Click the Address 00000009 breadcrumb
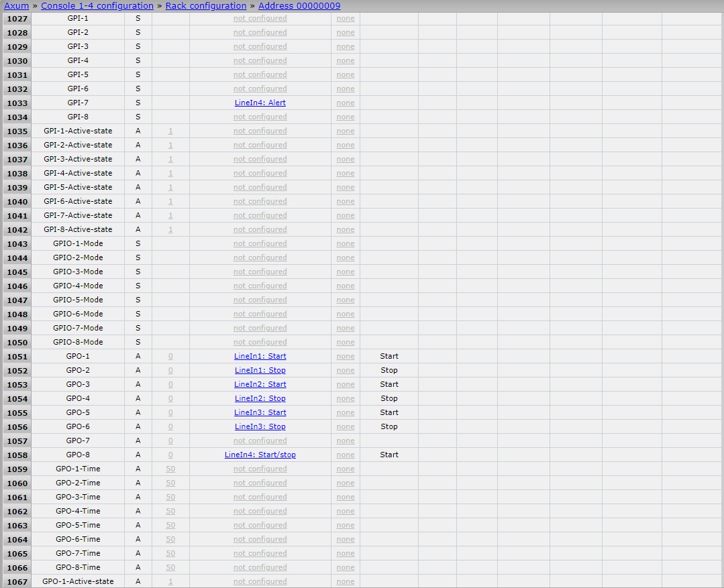The height and width of the screenshot is (588, 724). (x=299, y=6)
